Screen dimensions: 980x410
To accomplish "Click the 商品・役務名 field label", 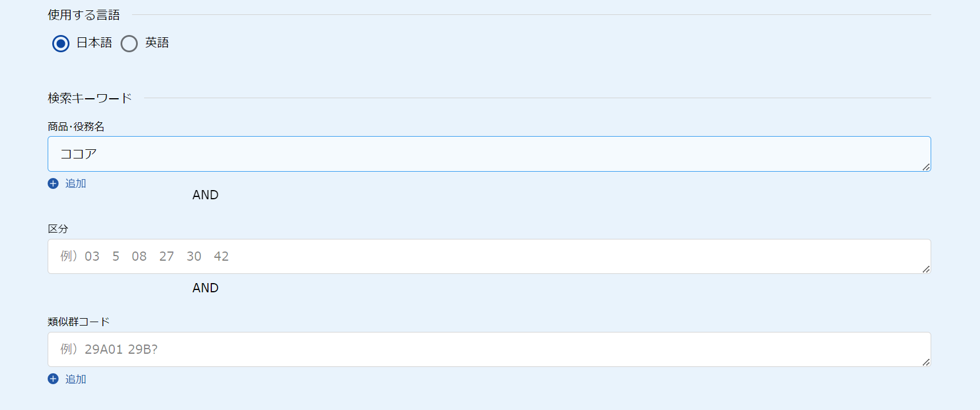I will 76,126.
